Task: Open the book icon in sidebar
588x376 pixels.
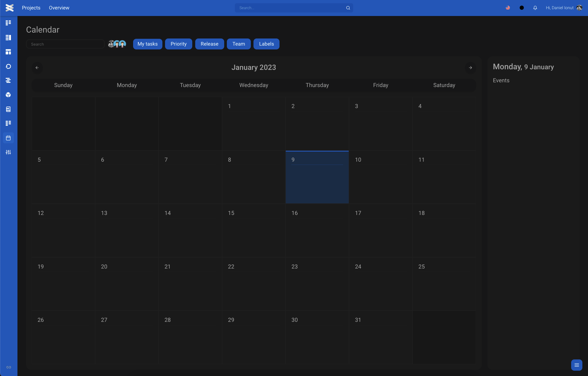Action: click(x=8, y=109)
